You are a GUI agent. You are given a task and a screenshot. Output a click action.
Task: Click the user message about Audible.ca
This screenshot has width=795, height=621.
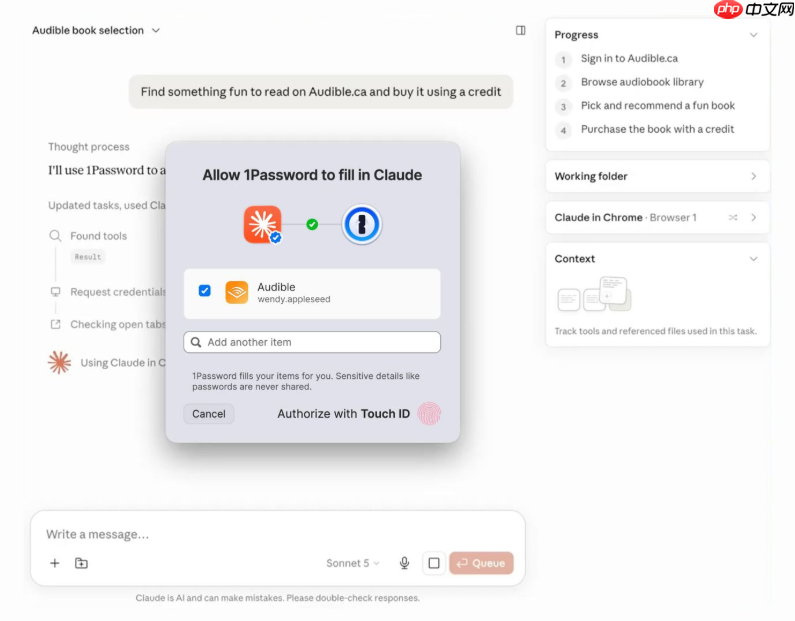point(321,92)
